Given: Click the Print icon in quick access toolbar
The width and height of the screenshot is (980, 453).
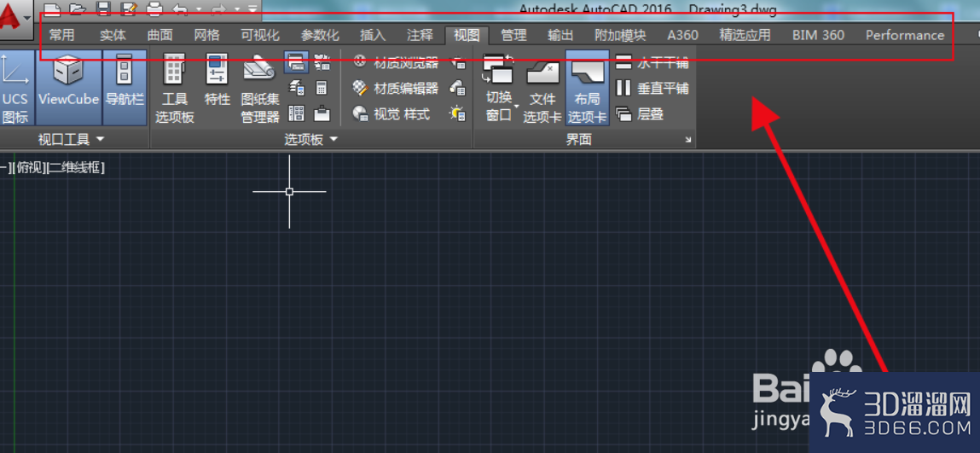Looking at the screenshot, I should coord(154,9).
